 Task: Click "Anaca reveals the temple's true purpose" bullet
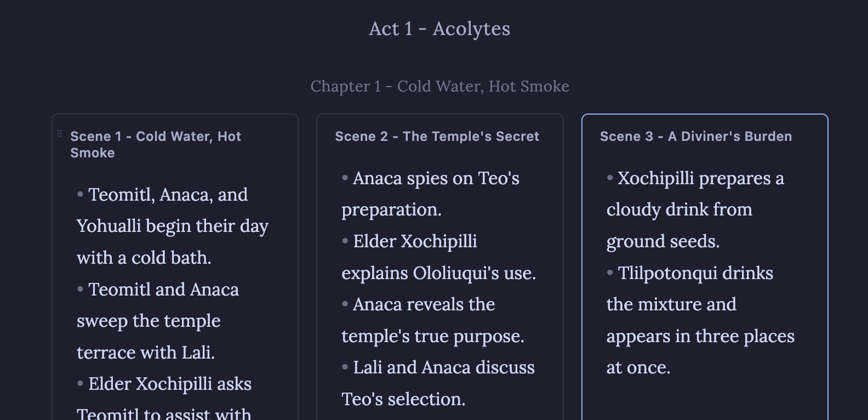[432, 320]
